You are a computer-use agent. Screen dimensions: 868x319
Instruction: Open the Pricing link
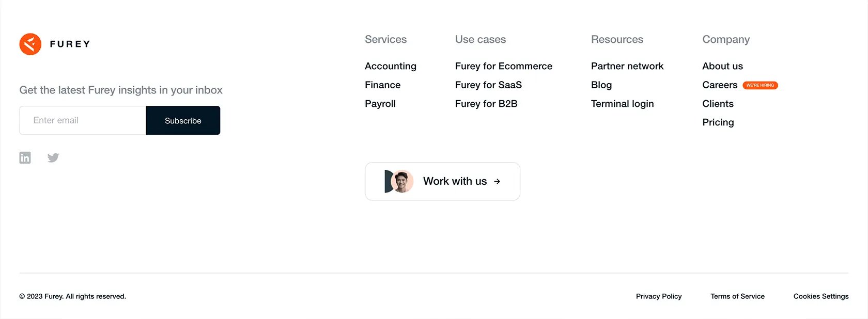click(x=718, y=122)
